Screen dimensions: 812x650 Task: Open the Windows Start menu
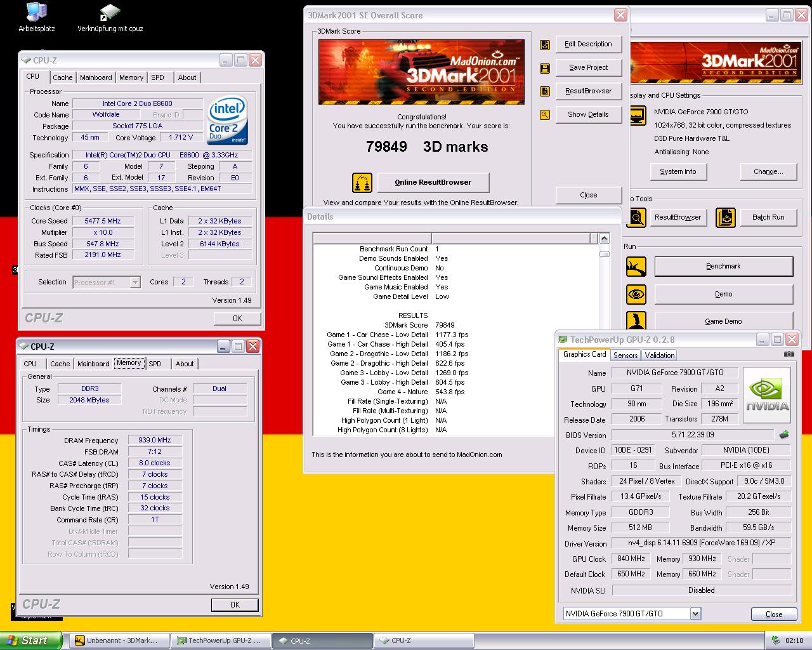pos(30,640)
